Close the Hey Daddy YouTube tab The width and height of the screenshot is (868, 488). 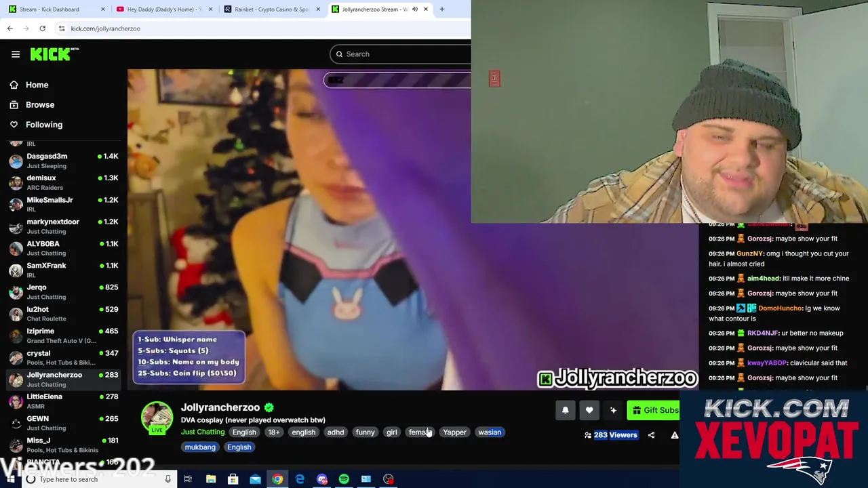210,9
